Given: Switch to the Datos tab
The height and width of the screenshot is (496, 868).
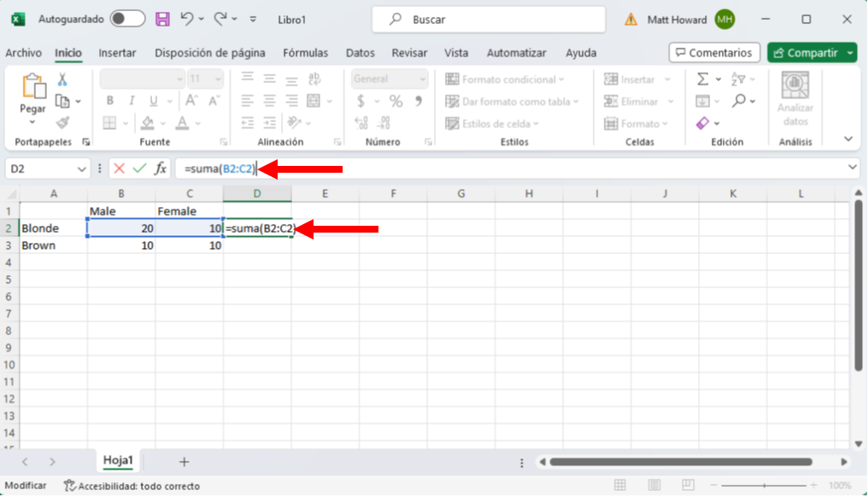Looking at the screenshot, I should pos(361,53).
